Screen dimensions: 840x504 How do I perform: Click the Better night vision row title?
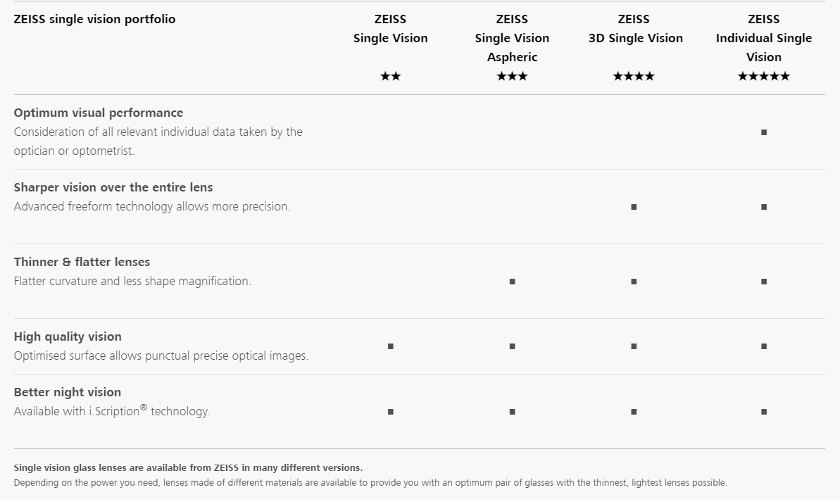click(x=68, y=392)
